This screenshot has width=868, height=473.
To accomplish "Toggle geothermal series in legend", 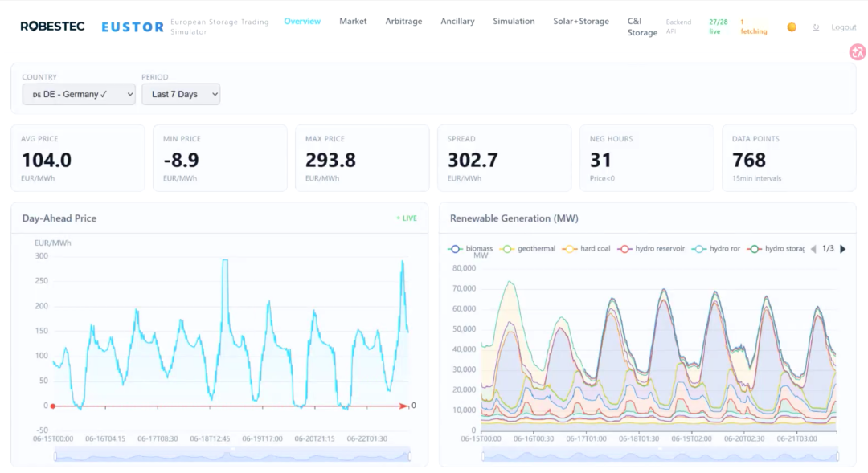I will [x=527, y=249].
